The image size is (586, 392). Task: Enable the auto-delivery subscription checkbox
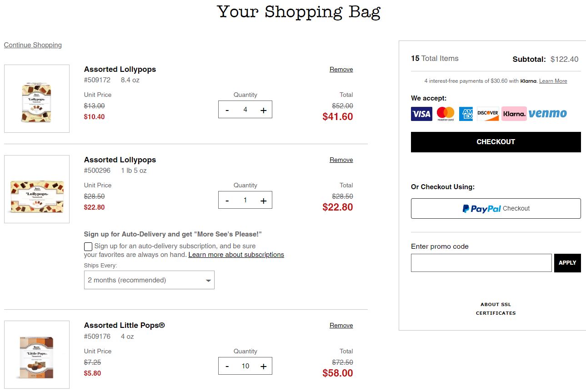(x=88, y=246)
